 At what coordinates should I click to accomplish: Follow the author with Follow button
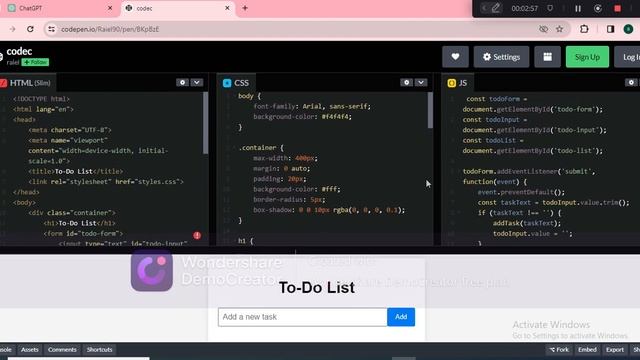[x=35, y=62]
